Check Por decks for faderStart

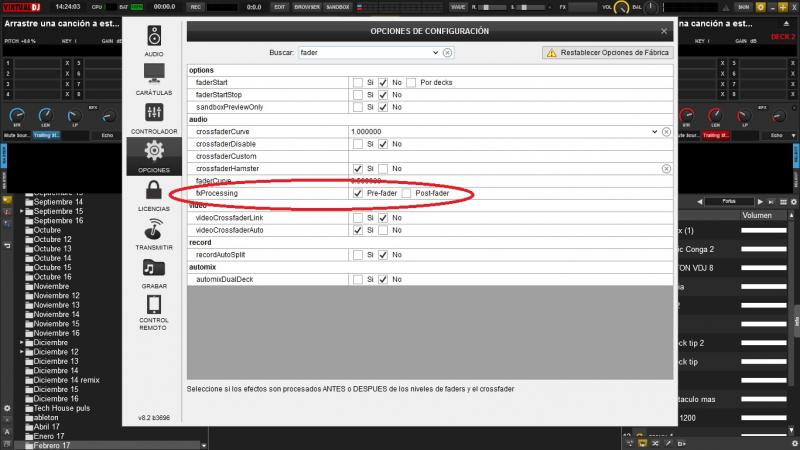[x=411, y=82]
